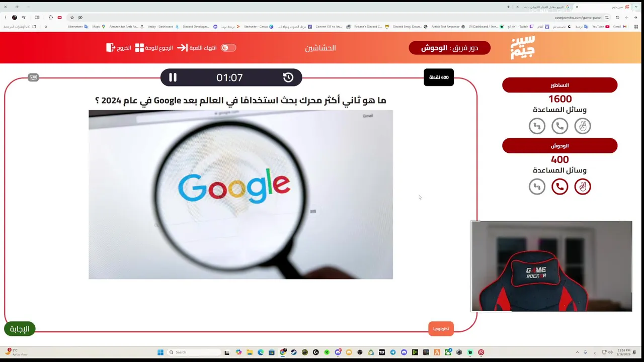Viewport: 644px width, 362px height.
Task: Reveal the answer with the green الإجابة button
Action: point(20,329)
